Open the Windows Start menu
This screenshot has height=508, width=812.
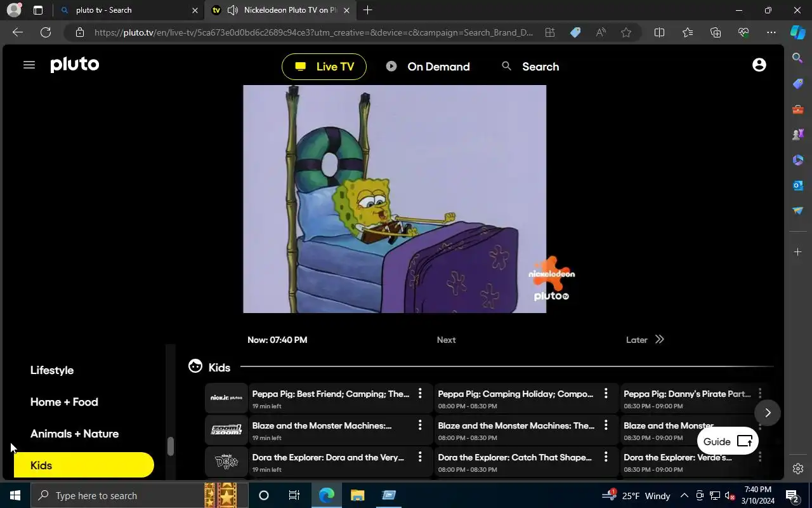[15, 495]
